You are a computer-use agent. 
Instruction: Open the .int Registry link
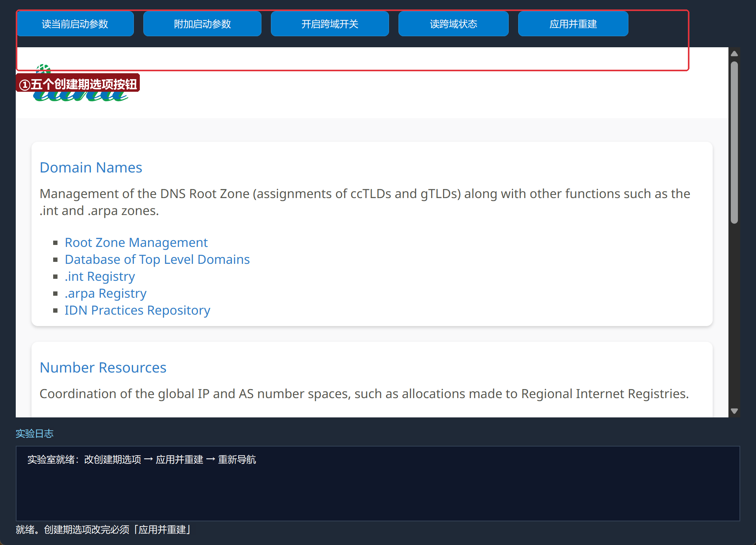(100, 276)
